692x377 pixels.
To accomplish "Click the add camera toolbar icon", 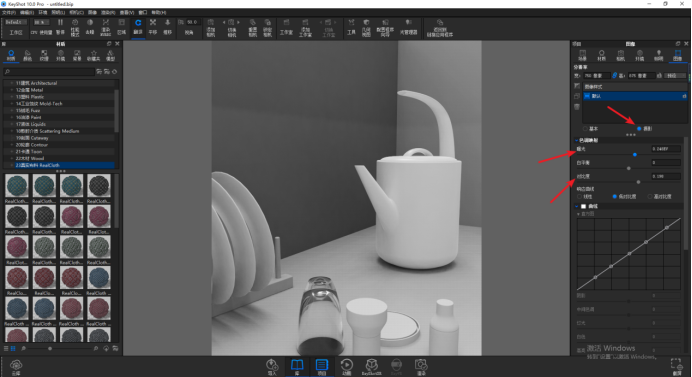I will pos(211,23).
